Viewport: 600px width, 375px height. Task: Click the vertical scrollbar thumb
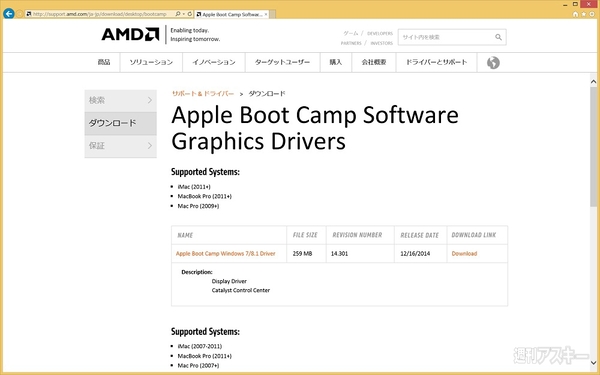593,147
